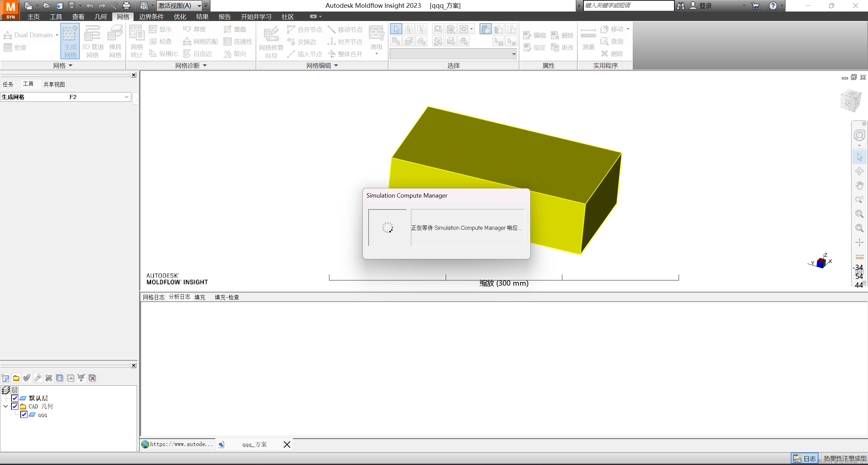Open the 密度 density tool
The height and width of the screenshot is (465, 868).
15,47
